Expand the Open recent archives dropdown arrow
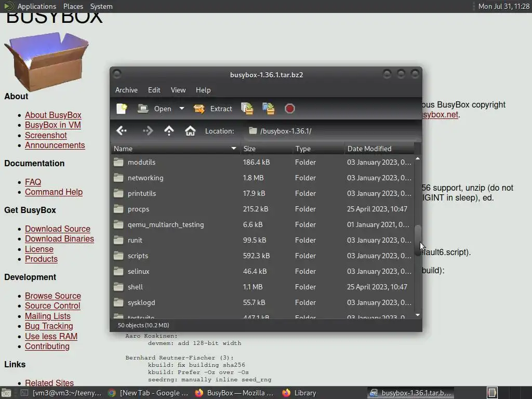The width and height of the screenshot is (532, 399). pyautogui.click(x=181, y=109)
